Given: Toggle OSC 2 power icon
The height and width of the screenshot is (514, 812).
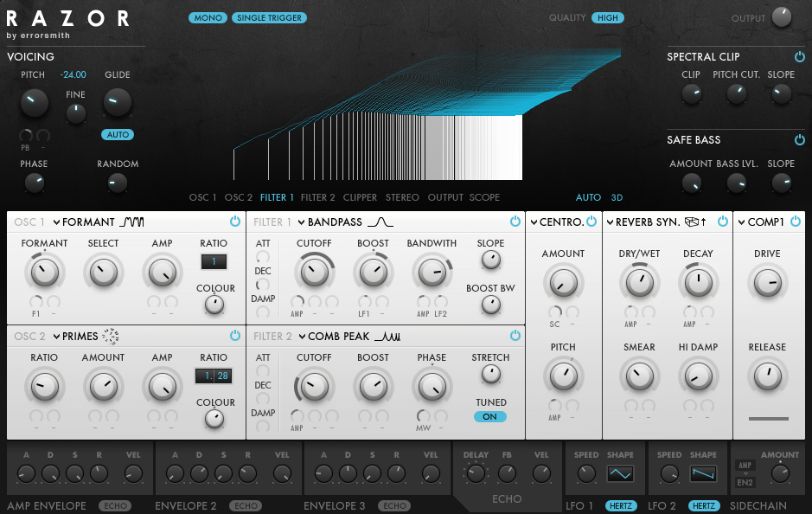Looking at the screenshot, I should (x=235, y=335).
